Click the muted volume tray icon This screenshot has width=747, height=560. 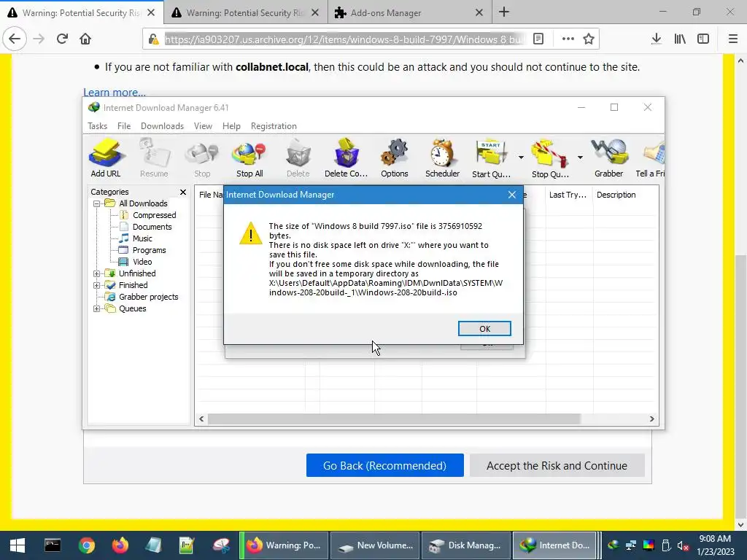(683, 545)
